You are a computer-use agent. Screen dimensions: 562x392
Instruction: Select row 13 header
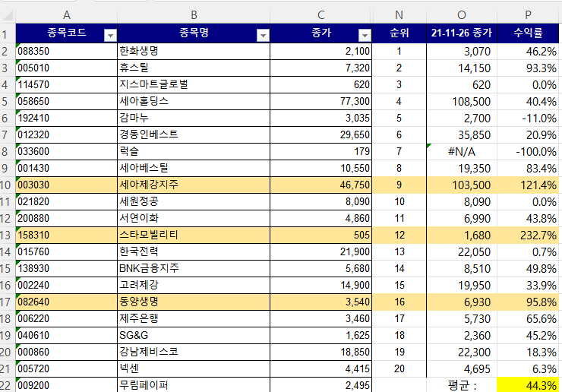click(x=7, y=236)
